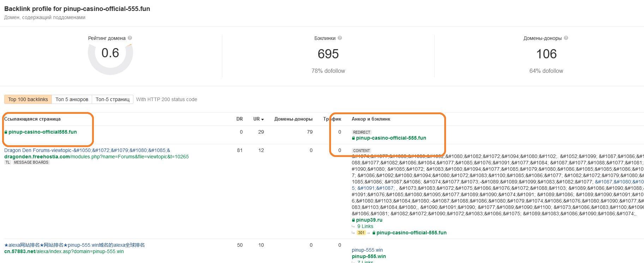Open referring page pinup-casino-official555.fun link
Viewport: 644px width, 263px height.
(x=43, y=132)
